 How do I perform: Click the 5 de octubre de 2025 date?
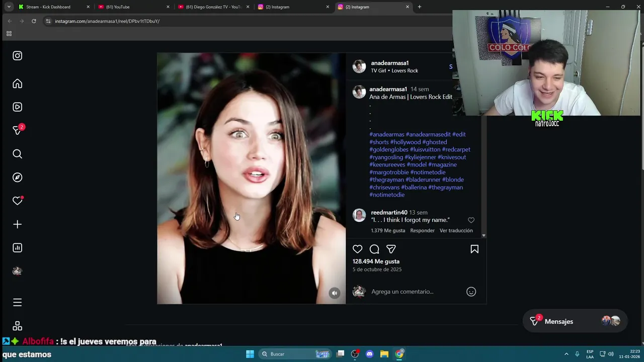point(377,269)
